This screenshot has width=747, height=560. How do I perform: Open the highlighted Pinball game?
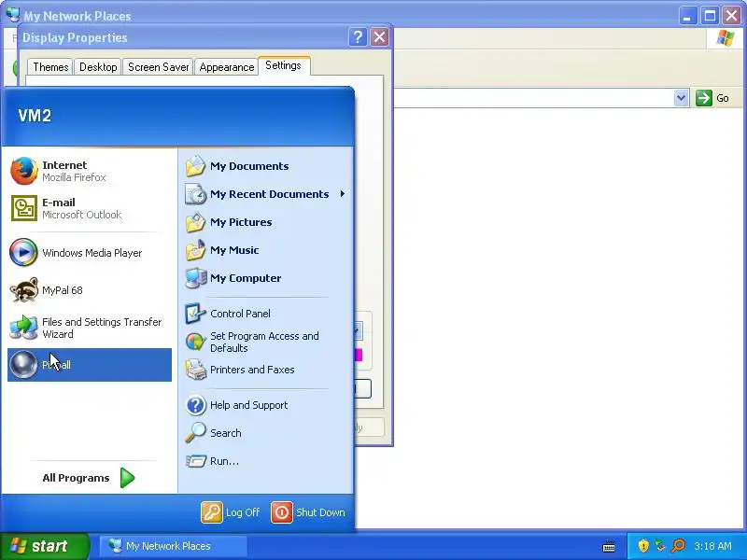click(90, 365)
